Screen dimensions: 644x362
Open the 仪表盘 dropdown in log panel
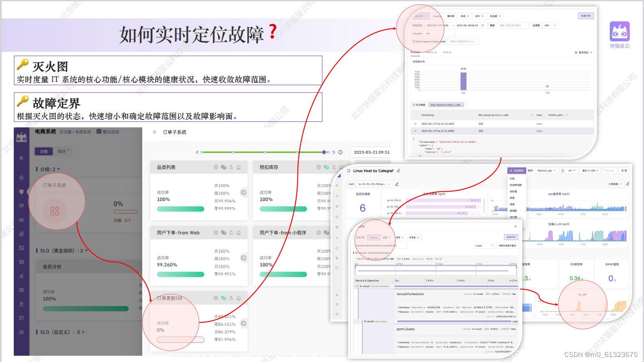pyautogui.click(x=495, y=16)
